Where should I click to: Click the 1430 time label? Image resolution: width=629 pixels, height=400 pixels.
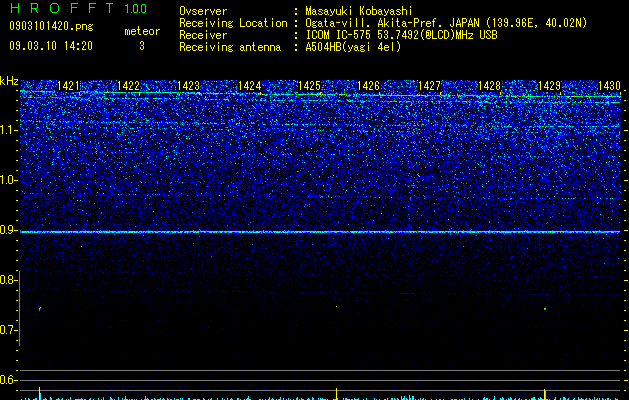tap(609, 86)
